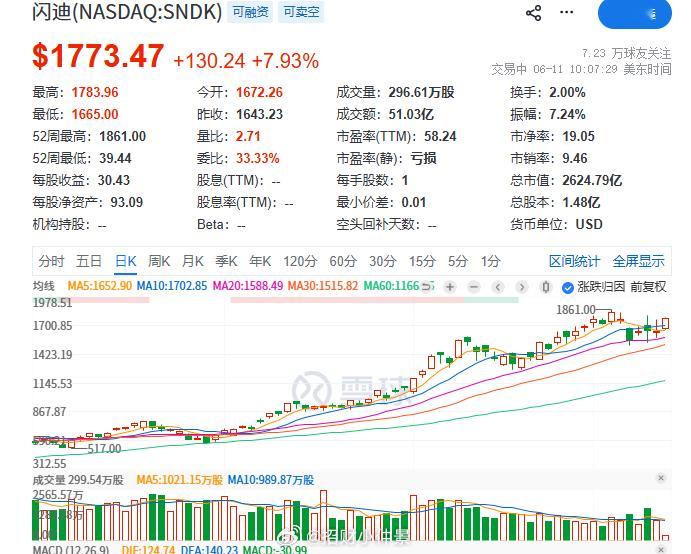
Task: Click the MA5:1652.90 indicator label
Action: tap(100, 286)
